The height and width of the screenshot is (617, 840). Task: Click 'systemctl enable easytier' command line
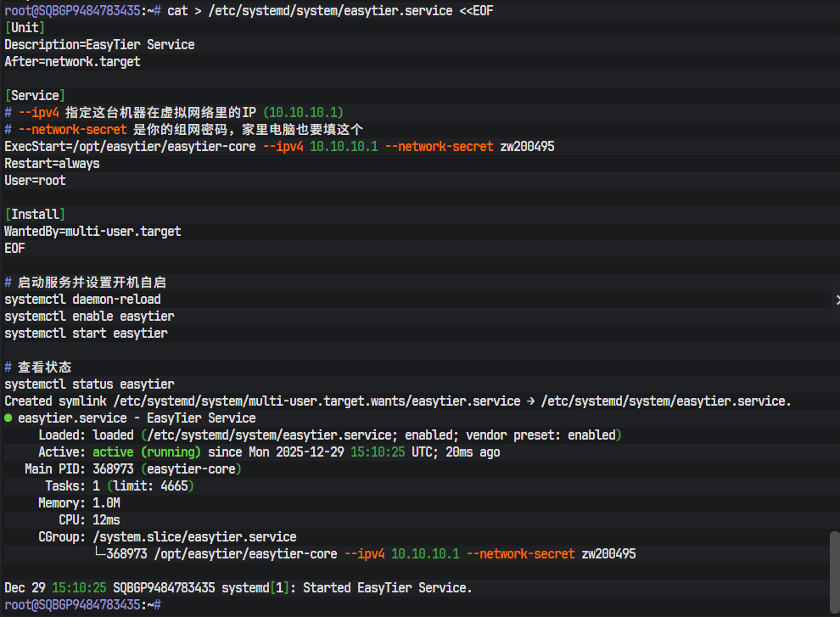89,317
